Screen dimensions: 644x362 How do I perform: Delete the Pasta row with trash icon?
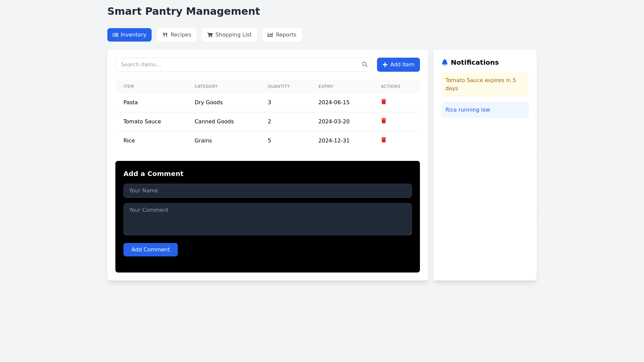tap(384, 102)
